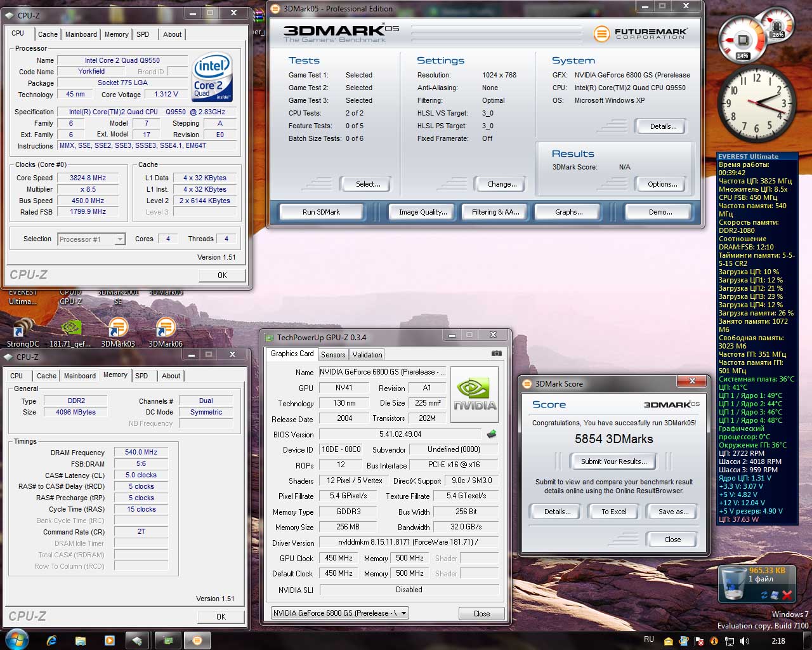Switch to the GPU-Z Validation tab
812x650 pixels.
click(367, 355)
